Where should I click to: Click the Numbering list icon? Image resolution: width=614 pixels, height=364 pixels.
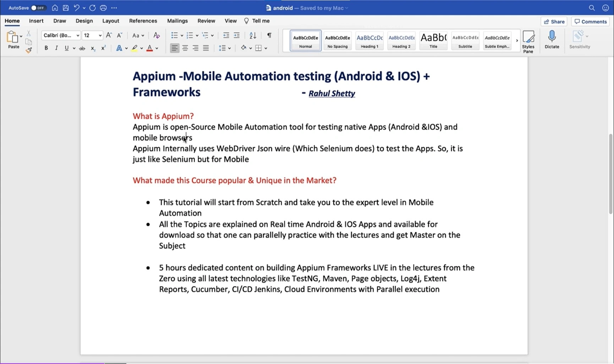click(x=190, y=35)
